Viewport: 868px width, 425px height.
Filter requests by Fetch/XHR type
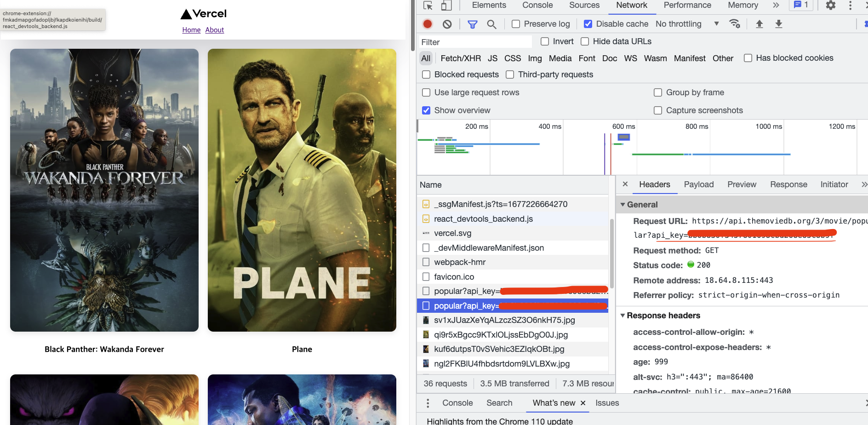tap(461, 58)
